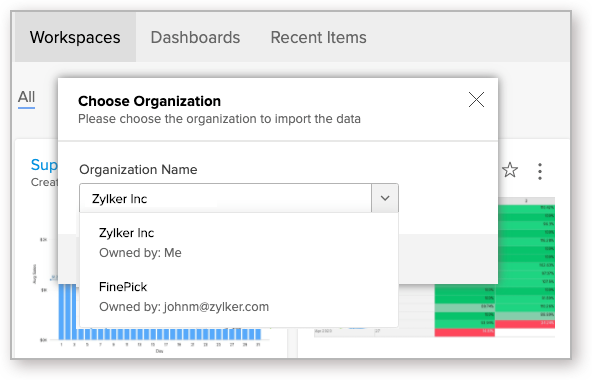Click the dialog footer gray area

[448, 259]
